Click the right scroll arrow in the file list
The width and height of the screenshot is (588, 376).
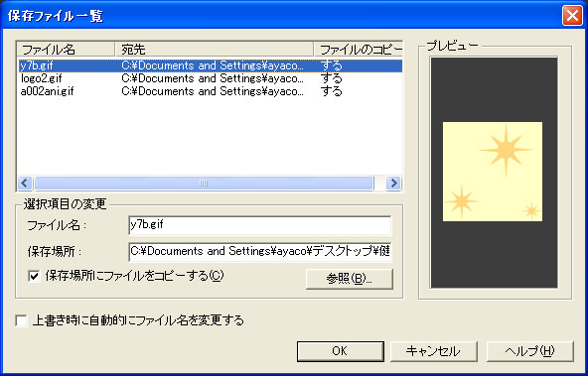[393, 183]
